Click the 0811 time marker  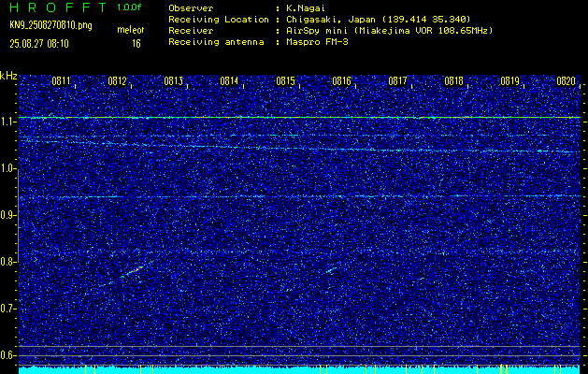(61, 80)
